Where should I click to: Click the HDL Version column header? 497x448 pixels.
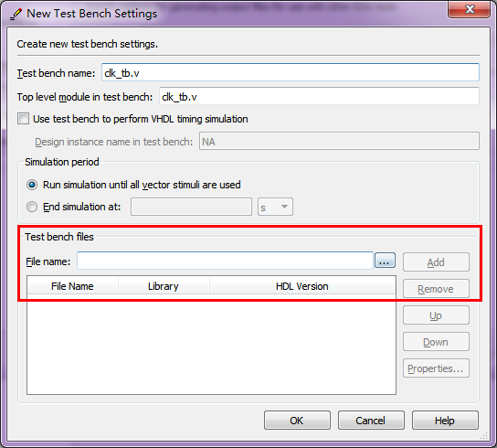[302, 286]
